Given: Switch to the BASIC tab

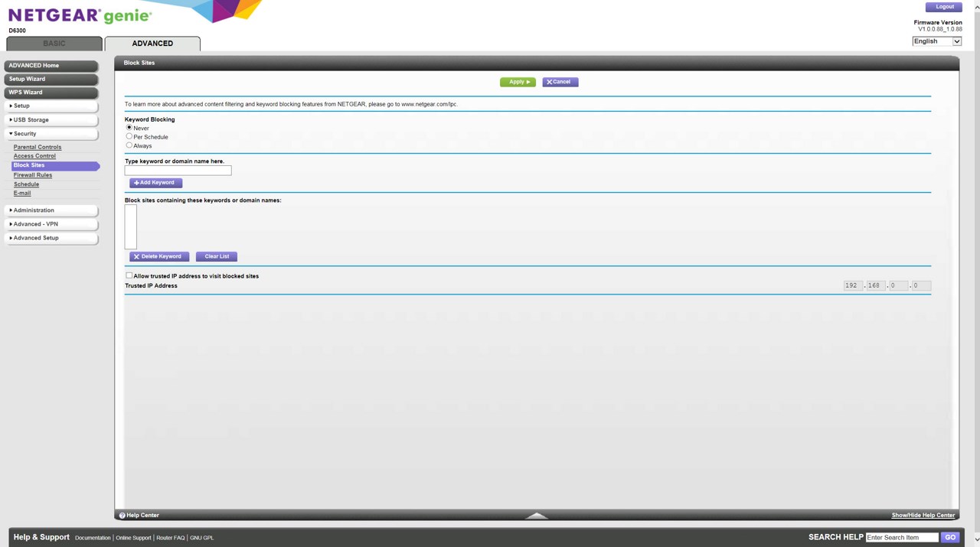Looking at the screenshot, I should point(54,44).
